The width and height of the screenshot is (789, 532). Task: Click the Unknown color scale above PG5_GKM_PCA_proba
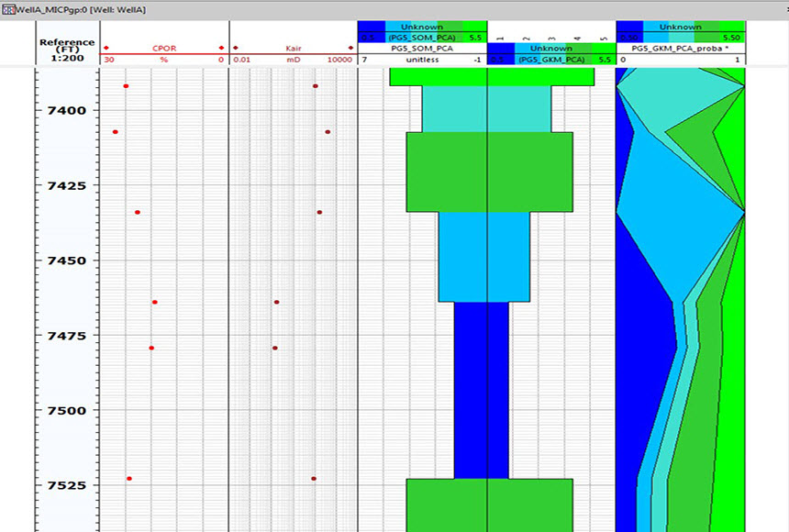point(680,27)
